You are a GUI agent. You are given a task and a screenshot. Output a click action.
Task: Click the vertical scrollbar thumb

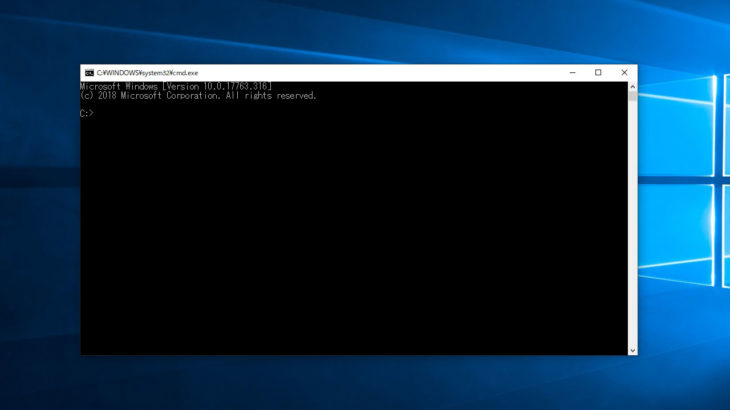[632, 96]
